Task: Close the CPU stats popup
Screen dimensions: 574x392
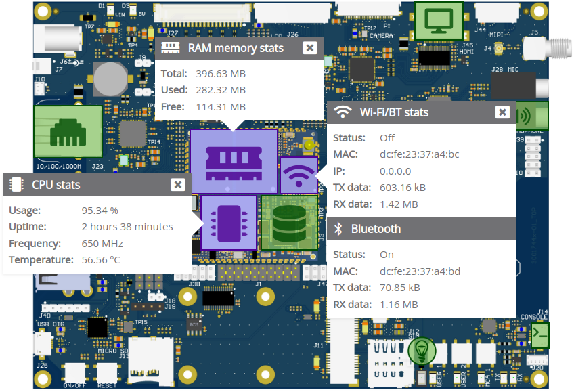Action: coord(177,184)
